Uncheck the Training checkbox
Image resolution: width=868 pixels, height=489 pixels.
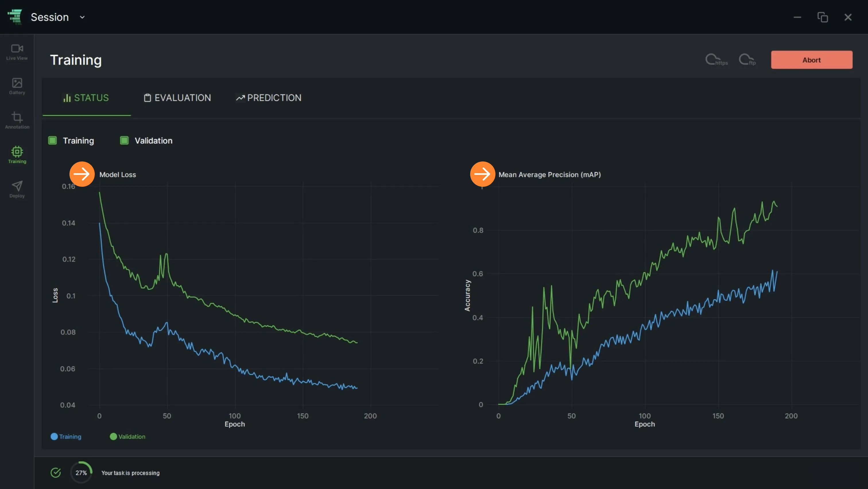pos(52,140)
